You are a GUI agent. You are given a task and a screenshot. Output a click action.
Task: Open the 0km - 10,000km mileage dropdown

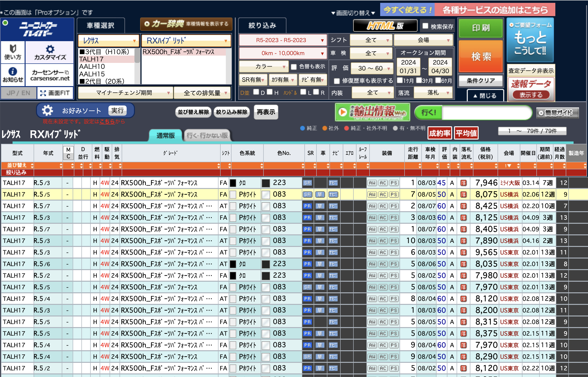(283, 53)
